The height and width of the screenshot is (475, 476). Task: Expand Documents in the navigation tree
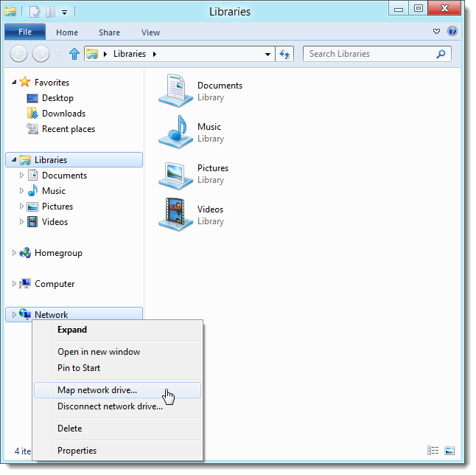pos(21,176)
